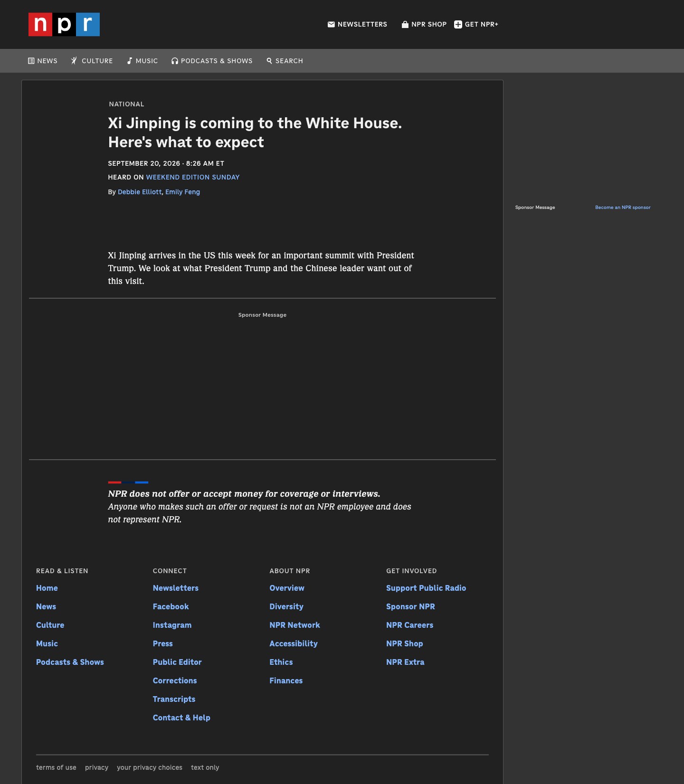Open Weekend Edition Sunday program link

(193, 177)
